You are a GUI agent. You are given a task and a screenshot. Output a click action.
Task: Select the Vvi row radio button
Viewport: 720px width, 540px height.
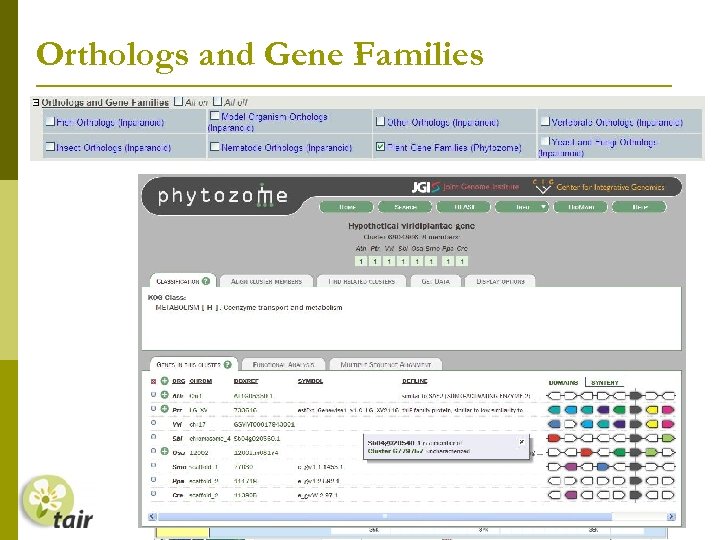pos(153,423)
